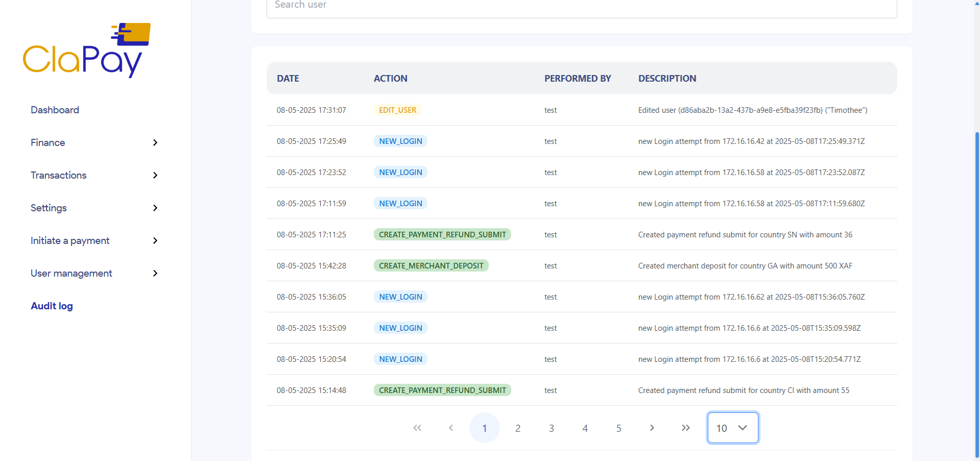Go to page 3 in pagination
Image resolution: width=980 pixels, height=466 pixels.
click(x=551, y=428)
